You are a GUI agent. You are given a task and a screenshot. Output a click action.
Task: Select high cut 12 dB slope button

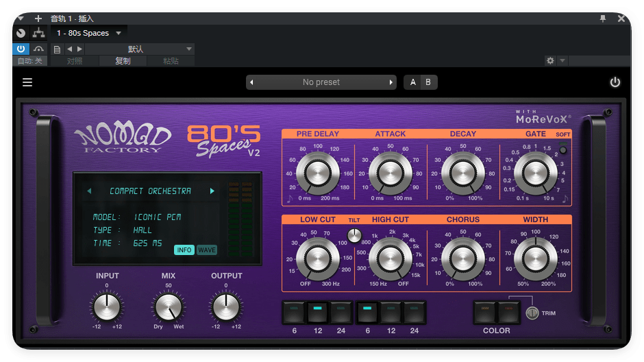pos(391,312)
